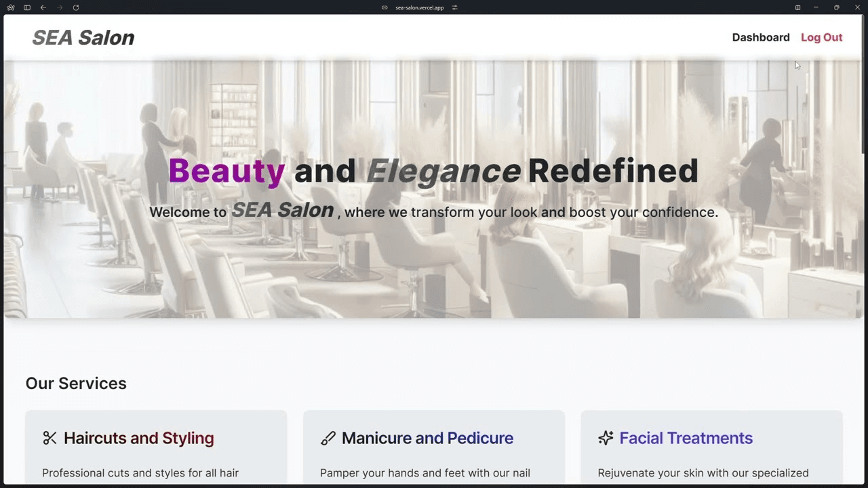This screenshot has height=488, width=868.
Task: Reload the page using the refresh icon
Action: [x=75, y=7]
